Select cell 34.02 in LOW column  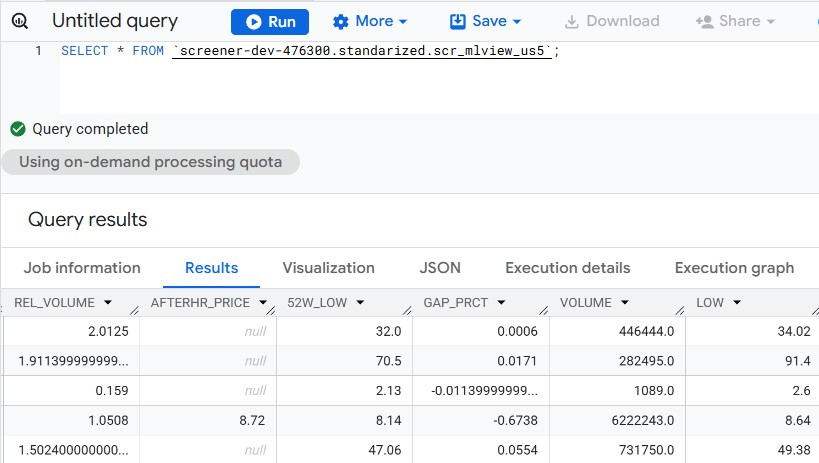(x=753, y=331)
